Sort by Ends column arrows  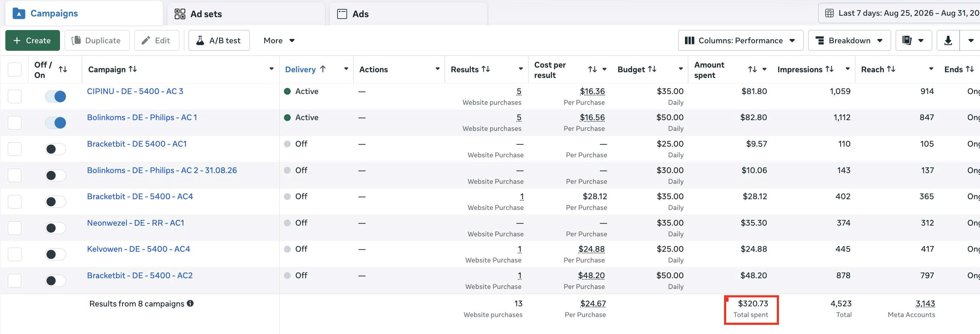970,69
